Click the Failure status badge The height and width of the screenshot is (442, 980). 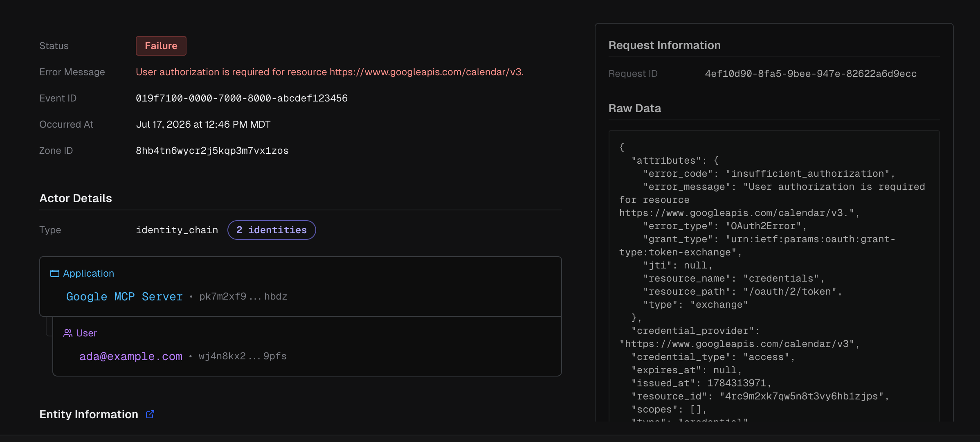point(161,46)
